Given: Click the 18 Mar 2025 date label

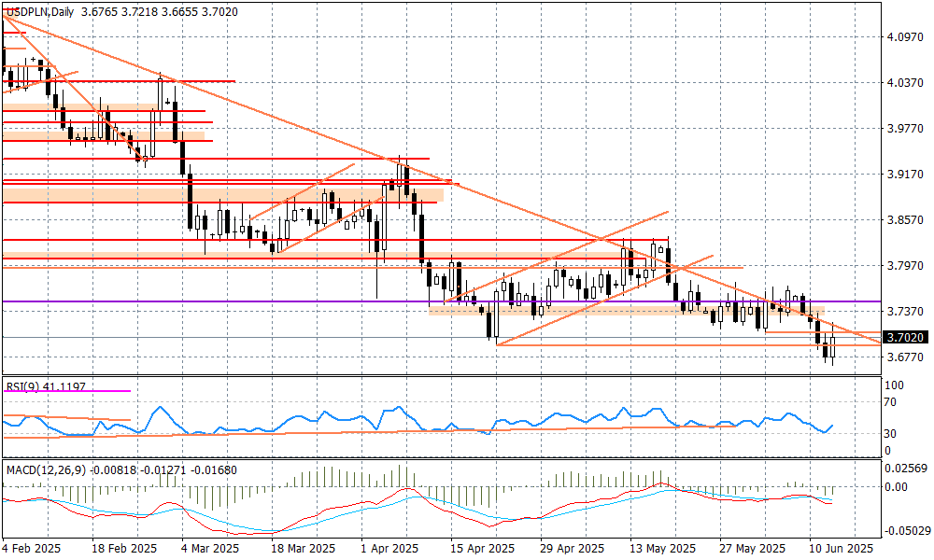Looking at the screenshot, I should click(x=304, y=548).
